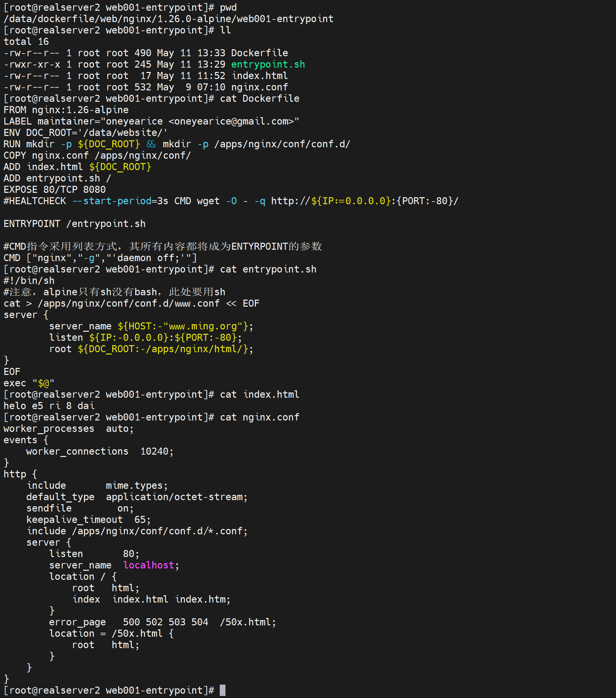
Task: Click the EXPOSE 80/TCP 8080 line
Action: [55, 189]
